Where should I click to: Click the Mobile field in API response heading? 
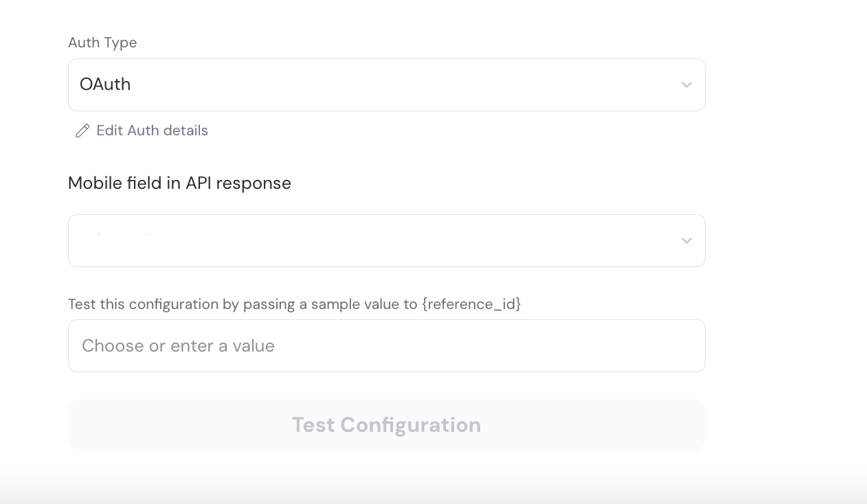tap(179, 183)
